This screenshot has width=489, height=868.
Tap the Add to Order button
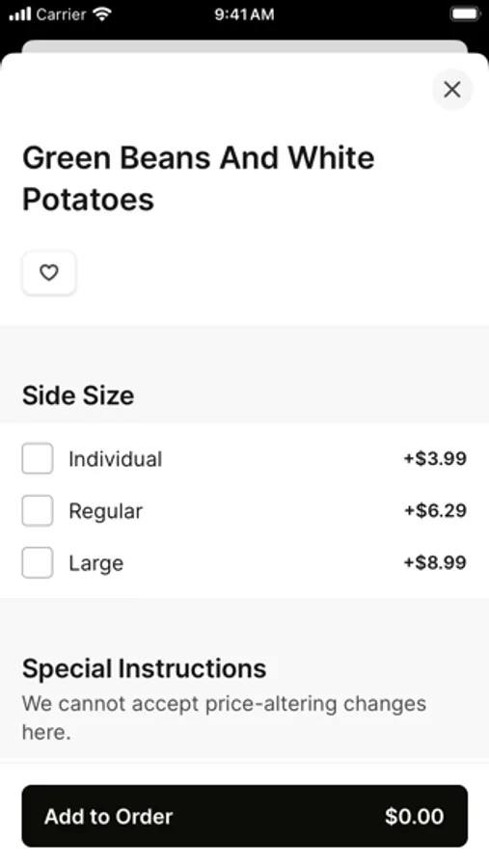coord(245,816)
